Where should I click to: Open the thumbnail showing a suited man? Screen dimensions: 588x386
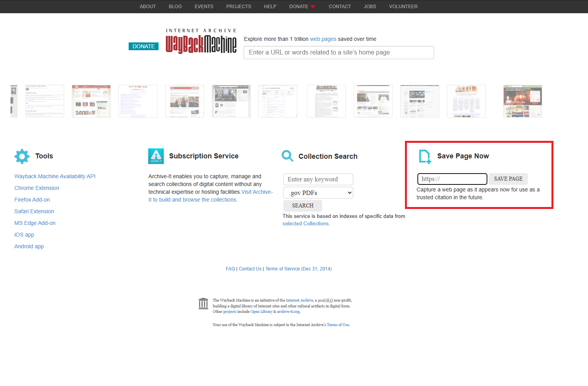pos(185,101)
